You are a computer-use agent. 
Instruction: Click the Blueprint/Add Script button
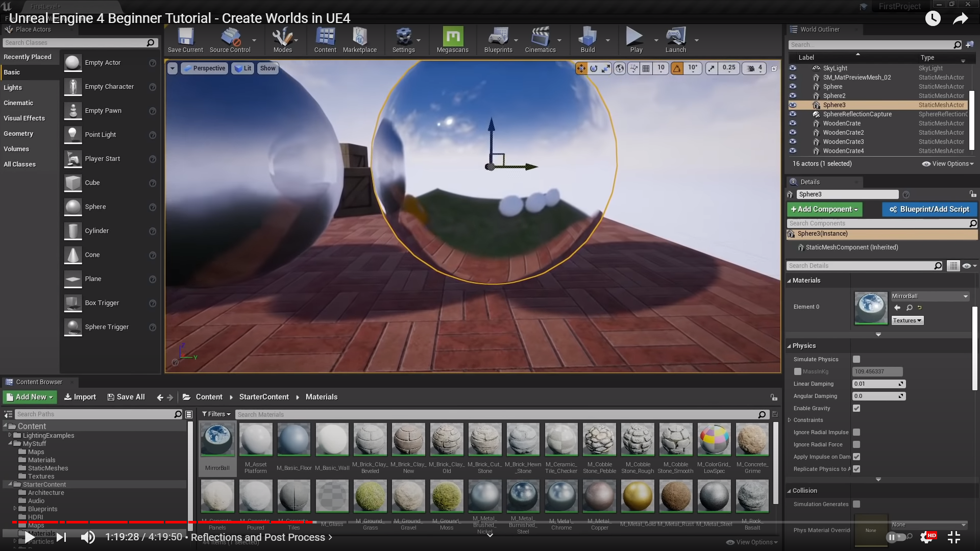tap(929, 209)
